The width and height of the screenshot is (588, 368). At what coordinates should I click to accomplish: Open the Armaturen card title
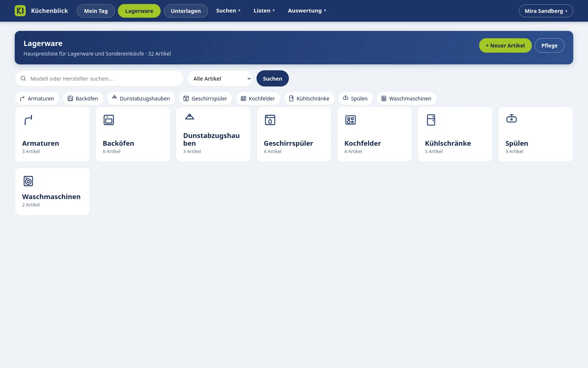[40, 144]
